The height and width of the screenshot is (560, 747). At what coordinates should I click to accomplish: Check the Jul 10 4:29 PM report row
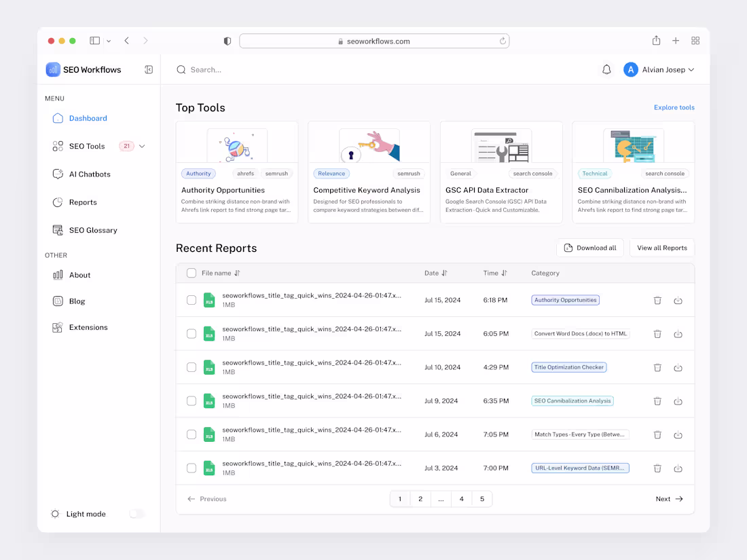(x=192, y=367)
